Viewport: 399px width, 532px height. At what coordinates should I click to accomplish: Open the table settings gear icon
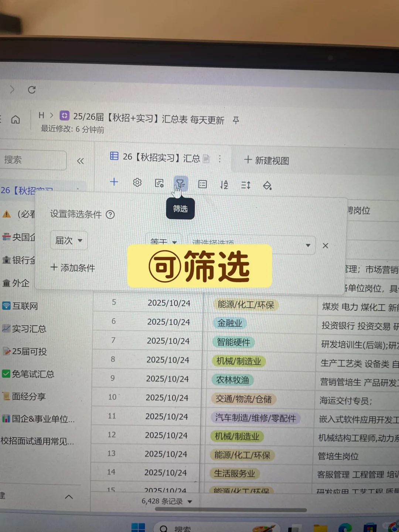[137, 182]
